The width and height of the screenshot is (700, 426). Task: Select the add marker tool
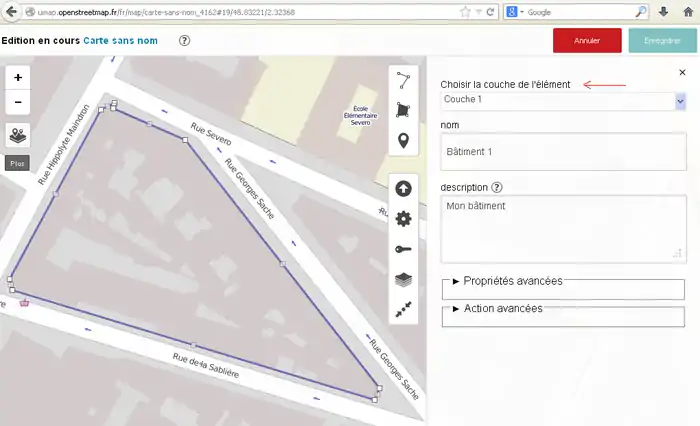pyautogui.click(x=403, y=140)
